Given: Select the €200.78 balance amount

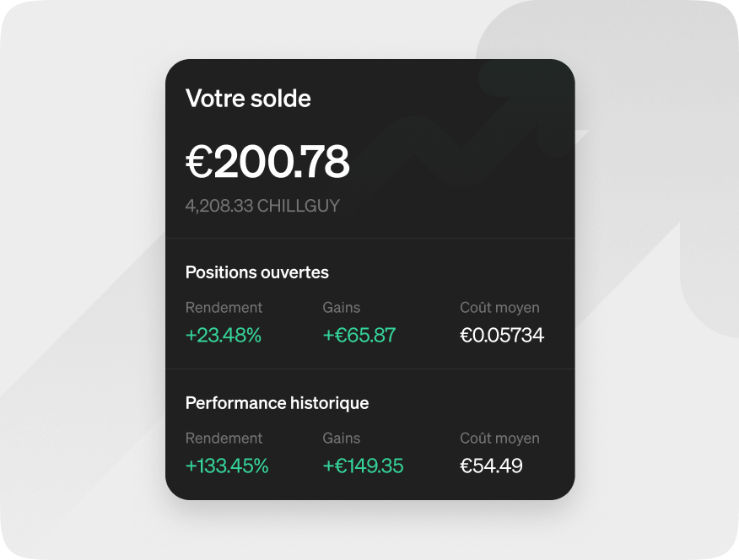Looking at the screenshot, I should pyautogui.click(x=267, y=162).
